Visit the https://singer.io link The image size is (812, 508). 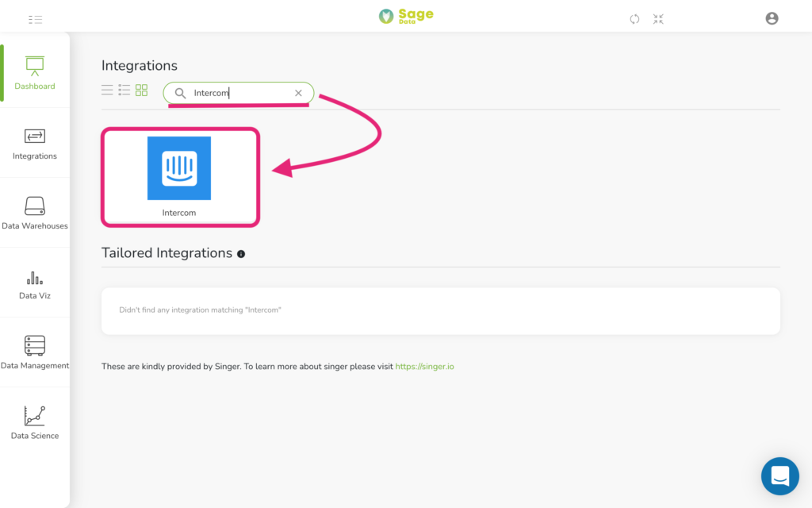425,367
